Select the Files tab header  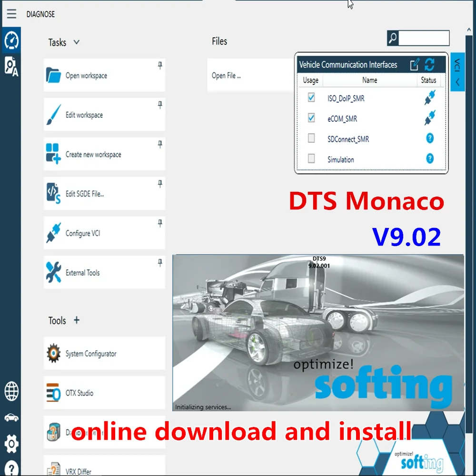point(219,41)
